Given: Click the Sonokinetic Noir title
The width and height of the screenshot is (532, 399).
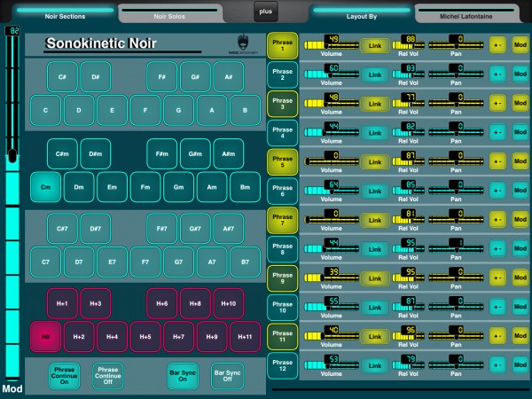Looking at the screenshot, I should point(101,43).
